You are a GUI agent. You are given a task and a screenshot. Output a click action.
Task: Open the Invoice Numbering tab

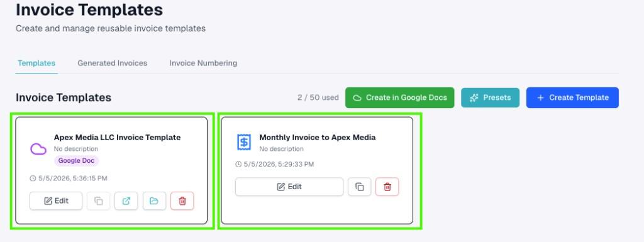point(203,63)
